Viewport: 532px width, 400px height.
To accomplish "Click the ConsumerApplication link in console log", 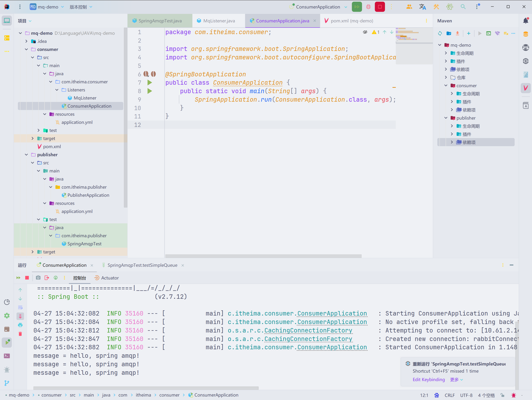I will tap(332, 313).
